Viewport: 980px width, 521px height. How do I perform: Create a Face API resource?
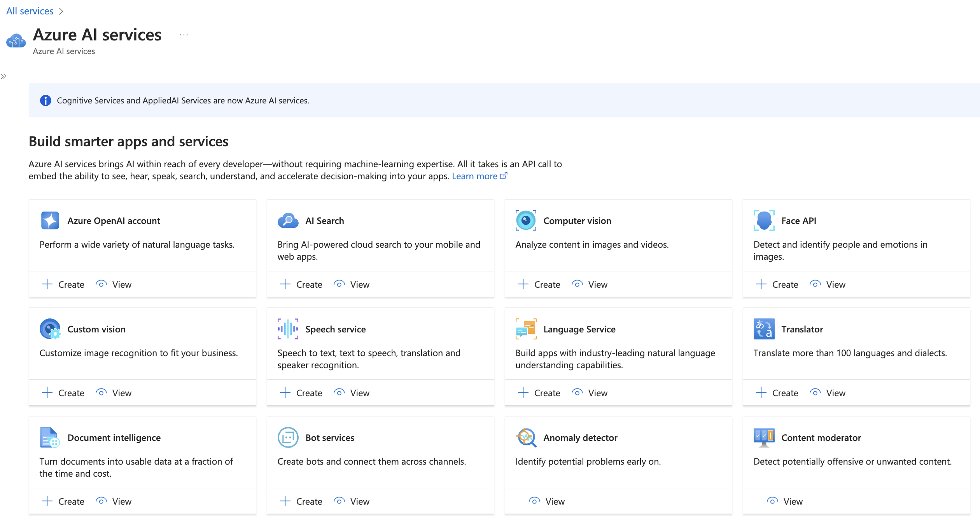coord(777,284)
